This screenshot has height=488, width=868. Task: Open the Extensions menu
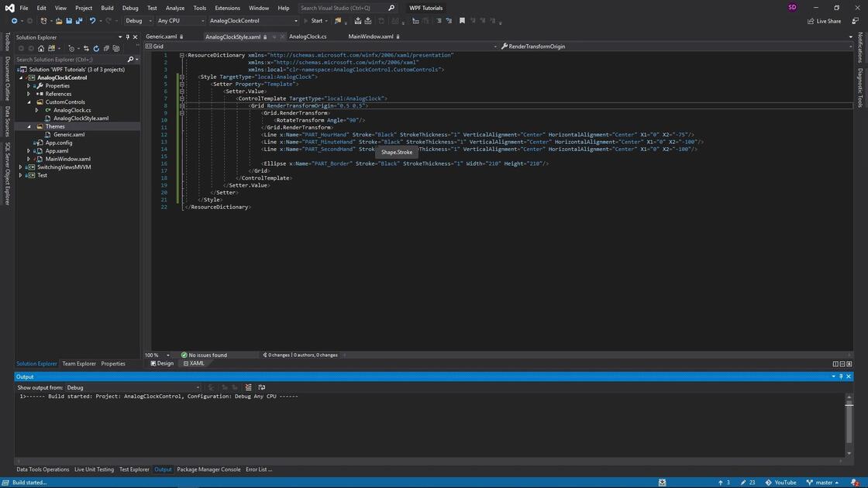(227, 9)
